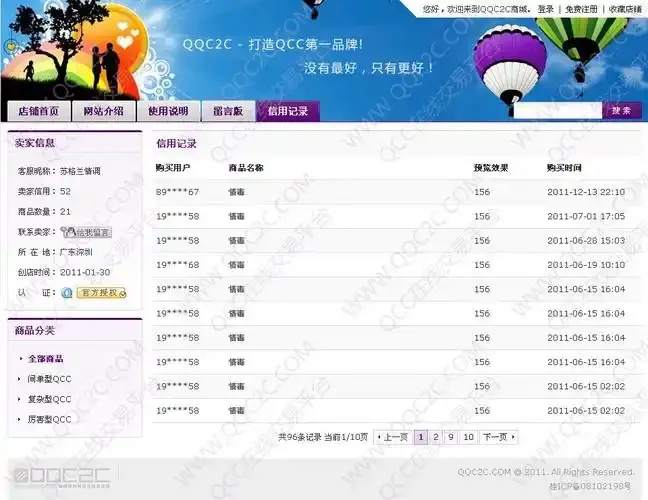The height and width of the screenshot is (500, 648).
Task: Select the 信用记录 tab
Action: (x=288, y=111)
